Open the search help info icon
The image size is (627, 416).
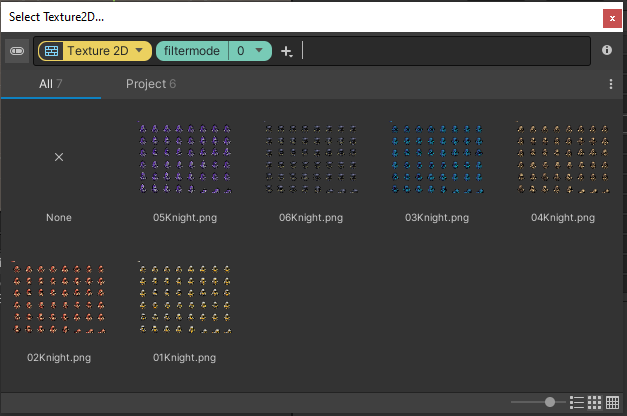(x=607, y=50)
